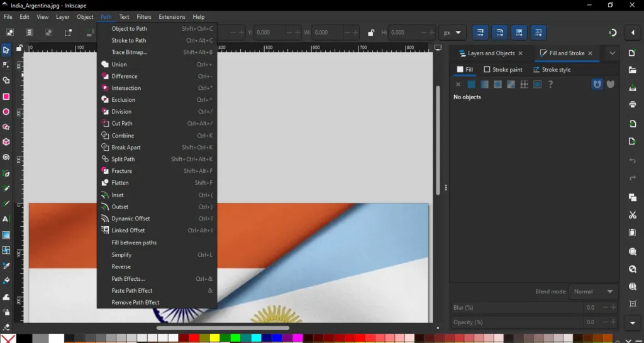Toggle scale rounded corners button
Screen dimensions: 644x343
[x=499, y=33]
